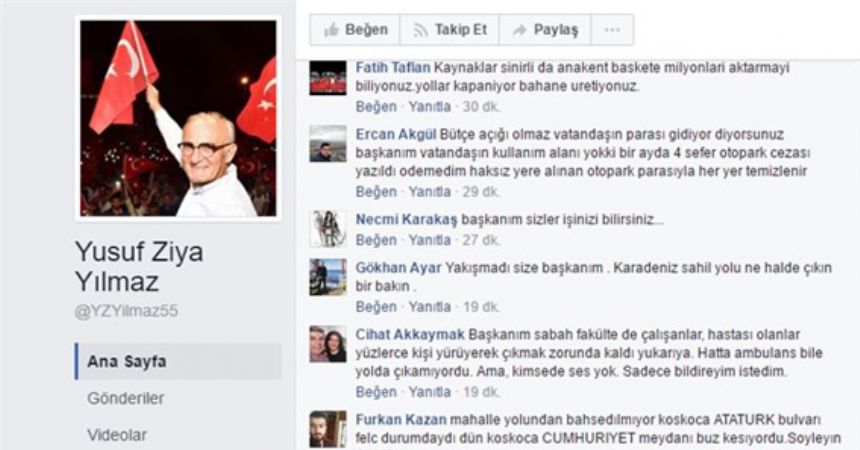The width and height of the screenshot is (860, 450).
Task: Open the three-dots more options menu
Action: [x=612, y=30]
